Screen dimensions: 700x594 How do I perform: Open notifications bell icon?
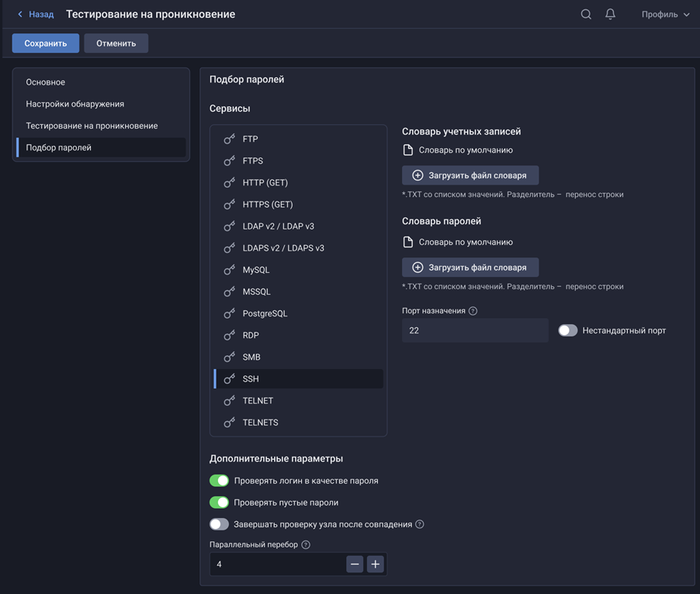coord(610,14)
